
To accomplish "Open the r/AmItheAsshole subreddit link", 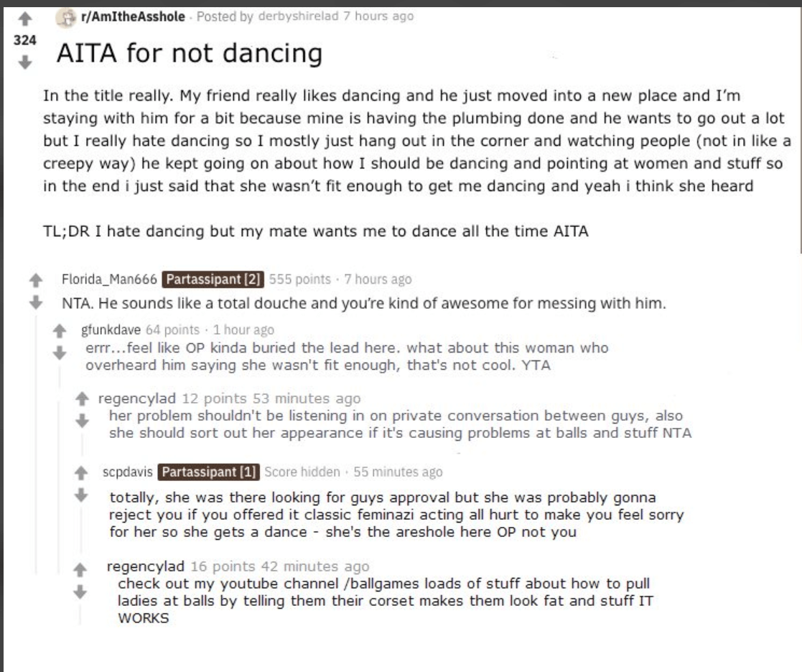I will [133, 17].
